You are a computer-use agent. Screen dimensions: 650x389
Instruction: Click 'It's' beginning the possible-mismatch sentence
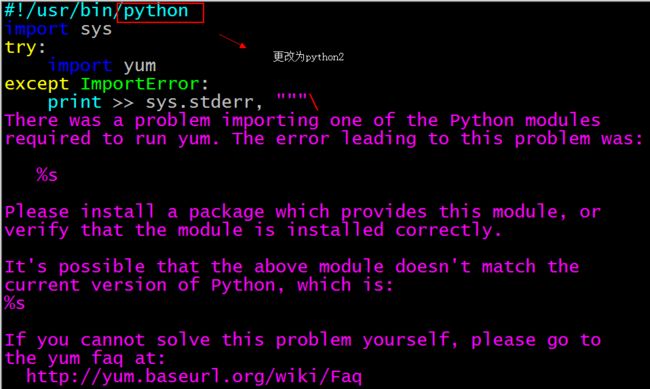[x=26, y=267]
